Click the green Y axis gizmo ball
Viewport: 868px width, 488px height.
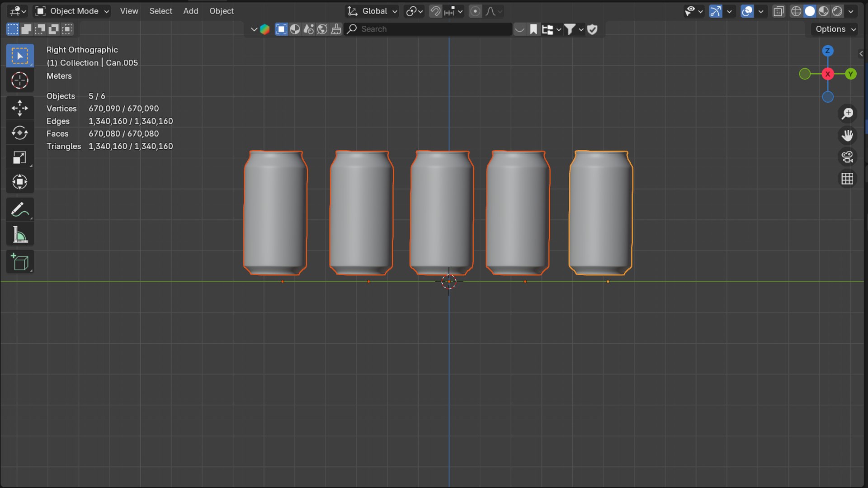click(x=851, y=74)
